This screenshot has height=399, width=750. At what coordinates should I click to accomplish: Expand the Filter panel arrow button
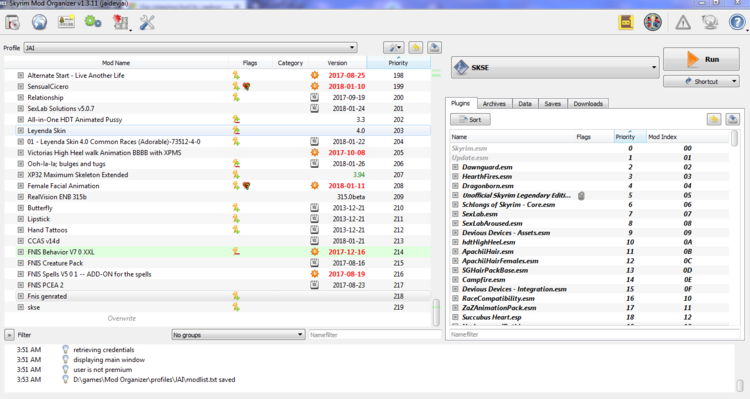(x=9, y=335)
